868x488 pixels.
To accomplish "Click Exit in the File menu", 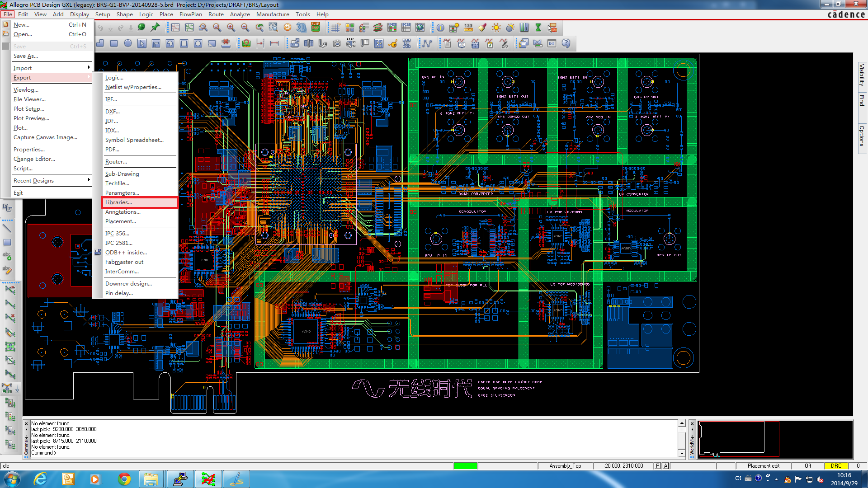I will pyautogui.click(x=52, y=193).
